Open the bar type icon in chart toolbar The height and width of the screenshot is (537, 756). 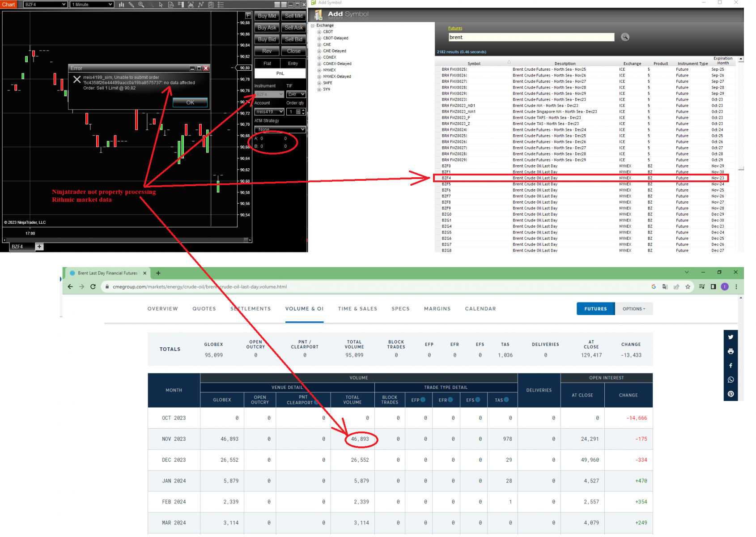121,4
